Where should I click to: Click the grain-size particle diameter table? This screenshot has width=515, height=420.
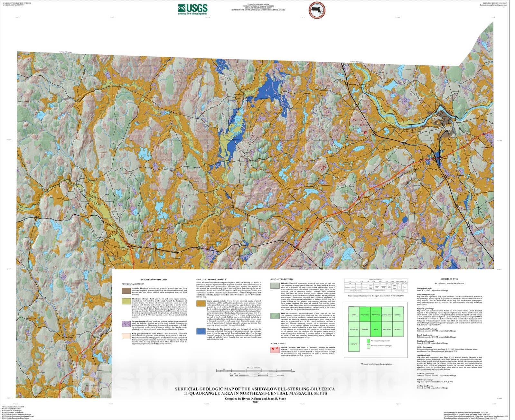point(376,285)
